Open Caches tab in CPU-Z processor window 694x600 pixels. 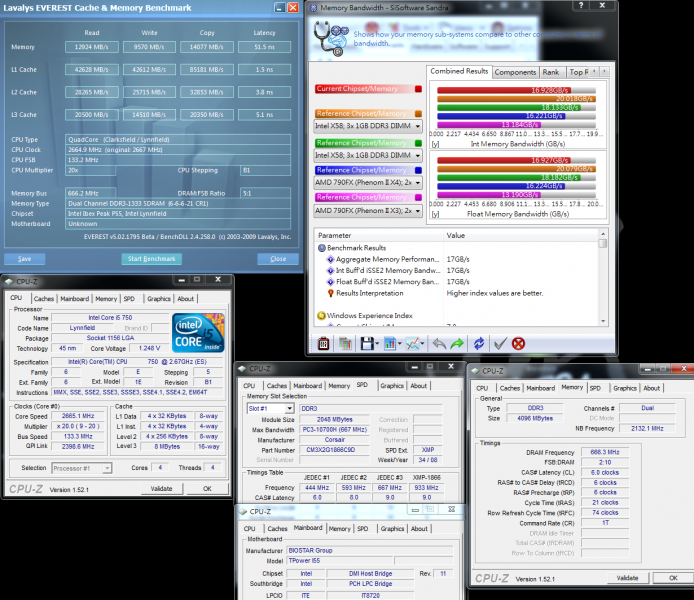[44, 298]
